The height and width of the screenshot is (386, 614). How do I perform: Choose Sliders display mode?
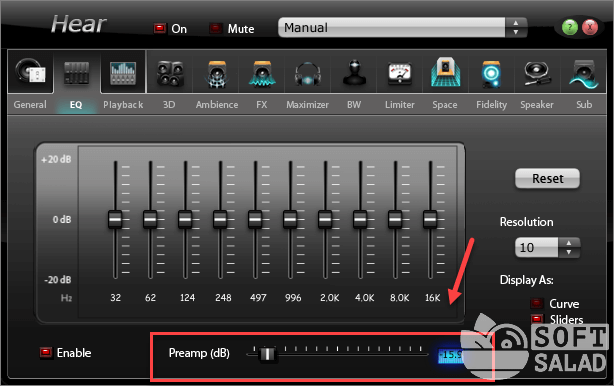(537, 319)
